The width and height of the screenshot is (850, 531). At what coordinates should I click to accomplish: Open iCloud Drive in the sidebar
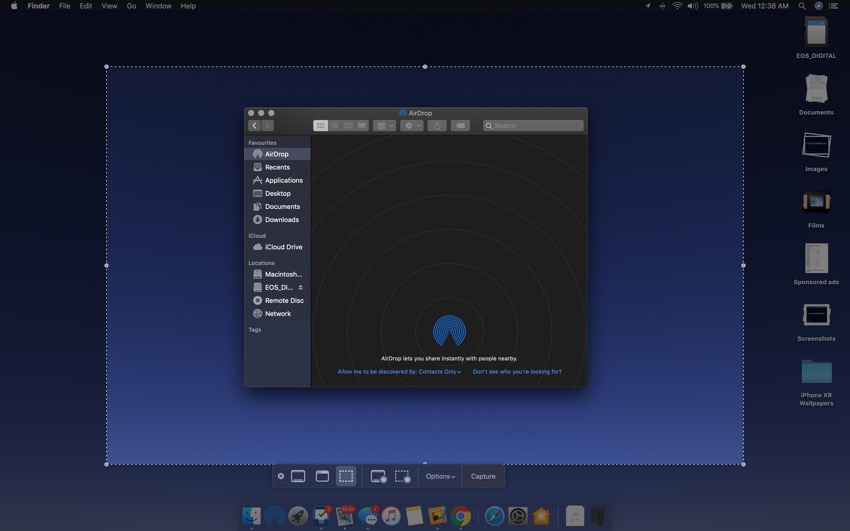[x=278, y=247]
